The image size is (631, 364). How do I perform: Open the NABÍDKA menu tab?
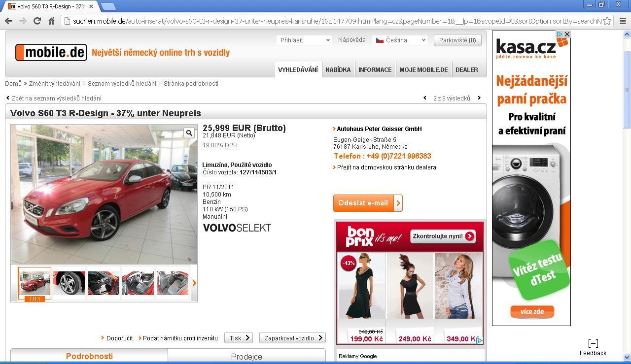click(338, 69)
